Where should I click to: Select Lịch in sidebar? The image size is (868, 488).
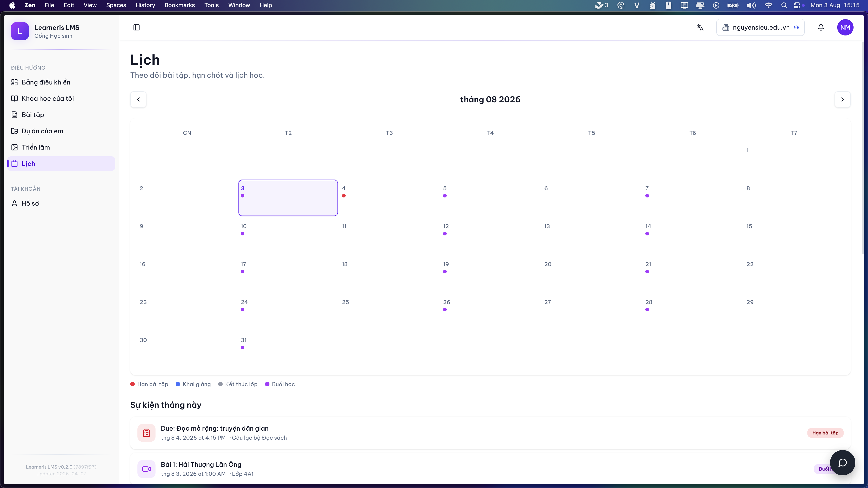coord(61,164)
